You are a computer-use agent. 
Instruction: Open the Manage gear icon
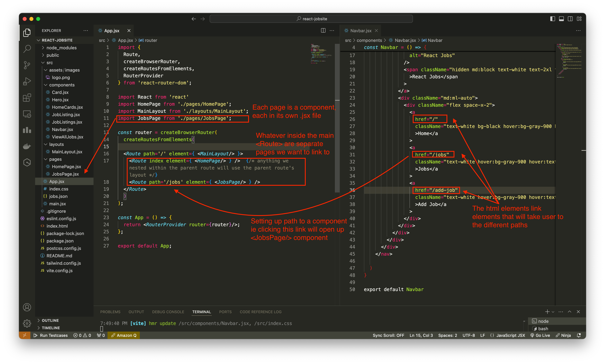click(x=27, y=323)
